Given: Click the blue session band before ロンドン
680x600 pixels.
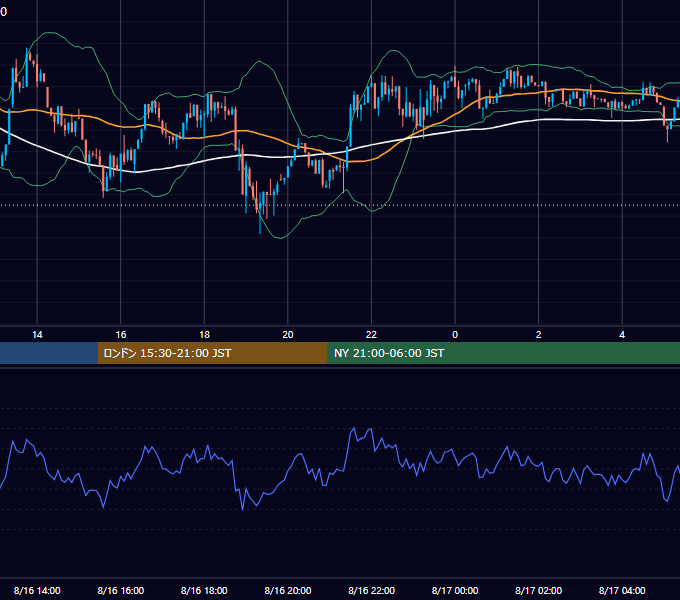Looking at the screenshot, I should coord(49,353).
